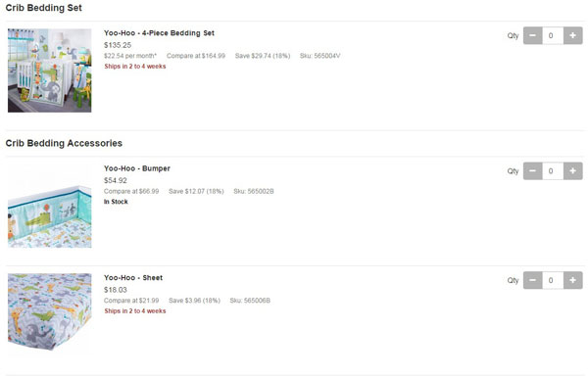Focus the Bumper quantity input field
The width and height of the screenshot is (588, 377).
coord(553,171)
